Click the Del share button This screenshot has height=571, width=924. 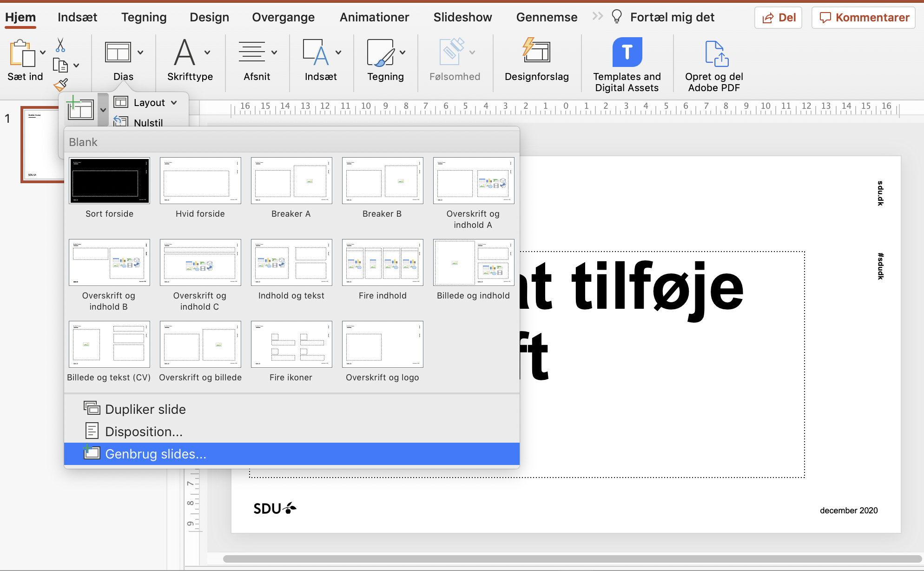point(779,18)
